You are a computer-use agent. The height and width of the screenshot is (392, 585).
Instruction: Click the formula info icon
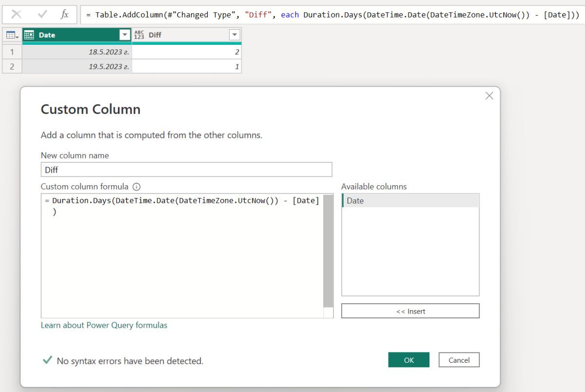pos(136,187)
